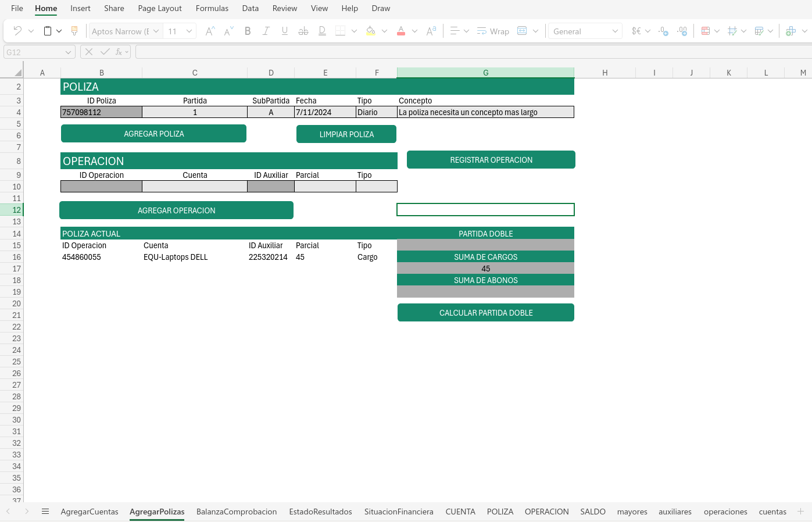This screenshot has width=812, height=522.
Task: Open the BalanzaComprobacion sheet tab
Action: 237,512
